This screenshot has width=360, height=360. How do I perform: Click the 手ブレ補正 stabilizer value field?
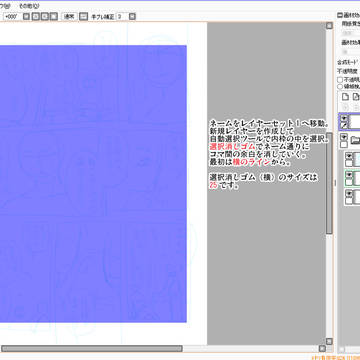pos(122,16)
